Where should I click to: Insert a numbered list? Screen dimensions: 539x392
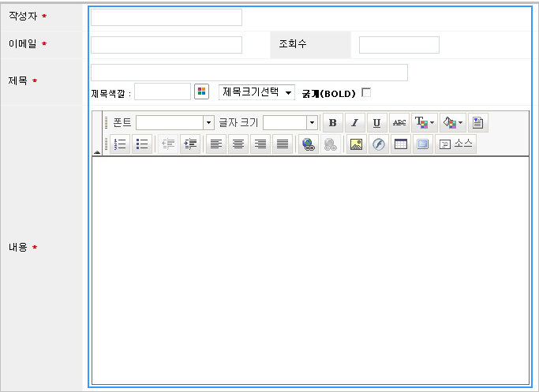click(x=120, y=144)
